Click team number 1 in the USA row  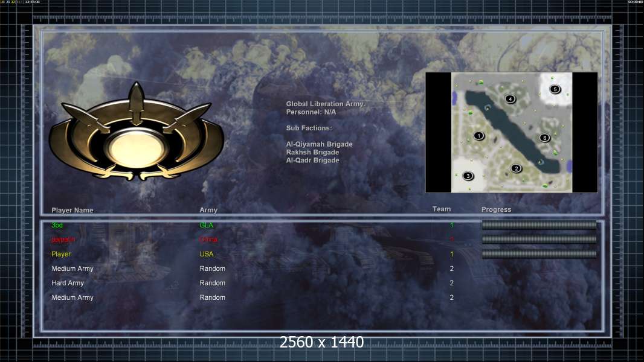pos(451,254)
